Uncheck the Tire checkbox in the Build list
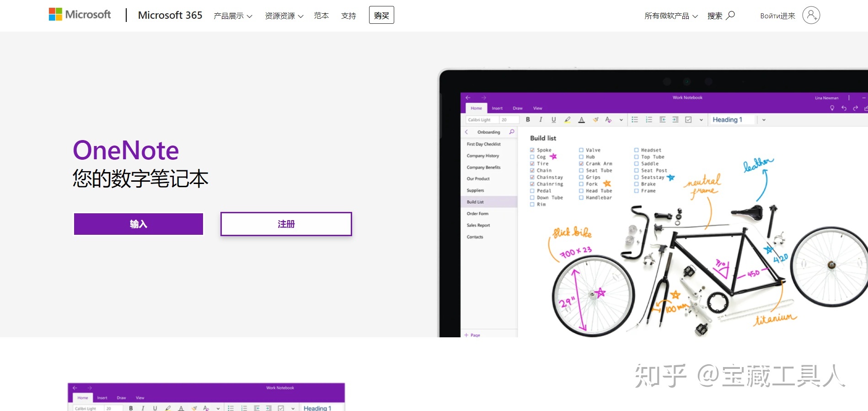This screenshot has width=868, height=411. tap(532, 163)
